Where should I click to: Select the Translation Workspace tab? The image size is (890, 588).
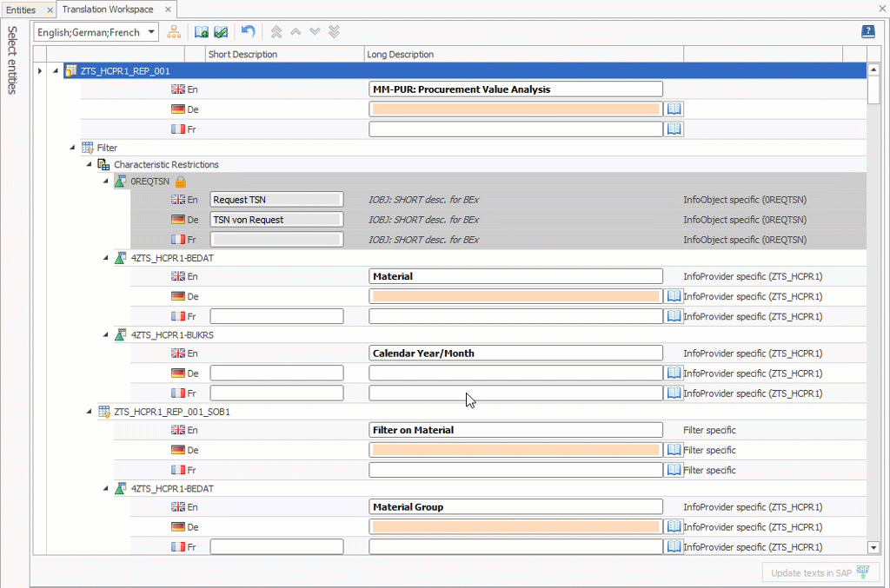click(x=108, y=9)
